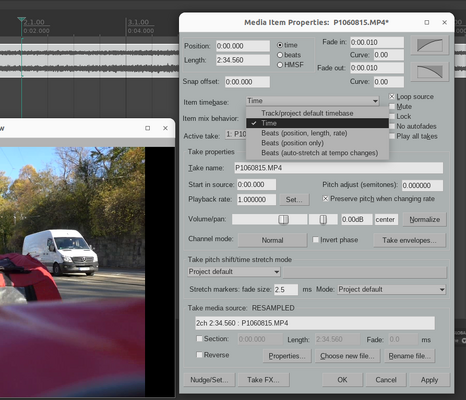
Task: Click the Take name input field
Action: tap(339, 168)
